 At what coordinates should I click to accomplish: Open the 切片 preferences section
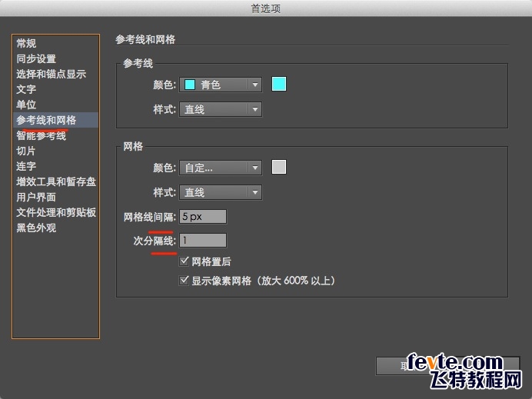(x=27, y=151)
